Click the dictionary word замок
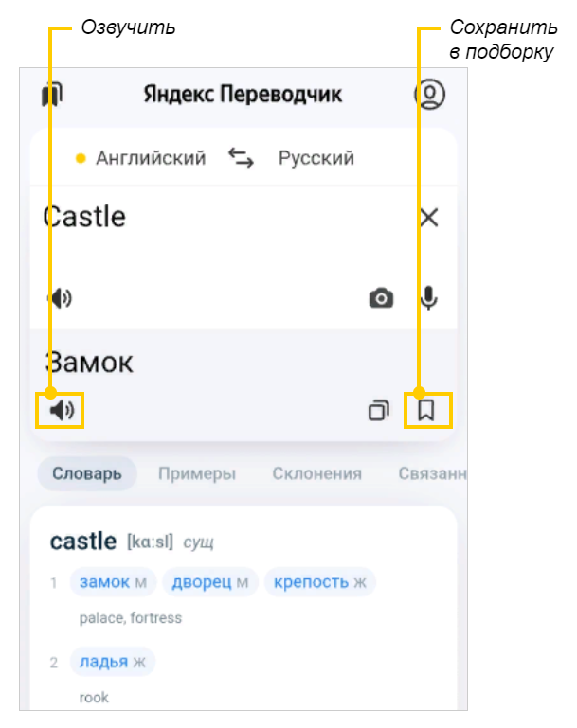 pos(105,581)
